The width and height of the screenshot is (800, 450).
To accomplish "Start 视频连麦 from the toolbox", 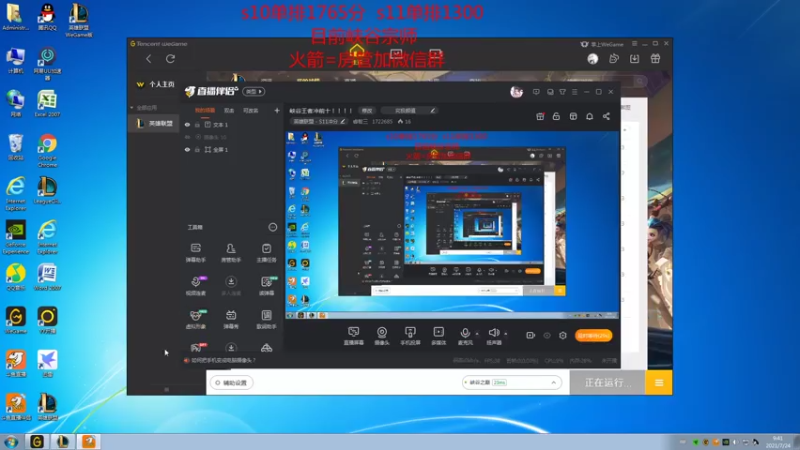I will [195, 286].
